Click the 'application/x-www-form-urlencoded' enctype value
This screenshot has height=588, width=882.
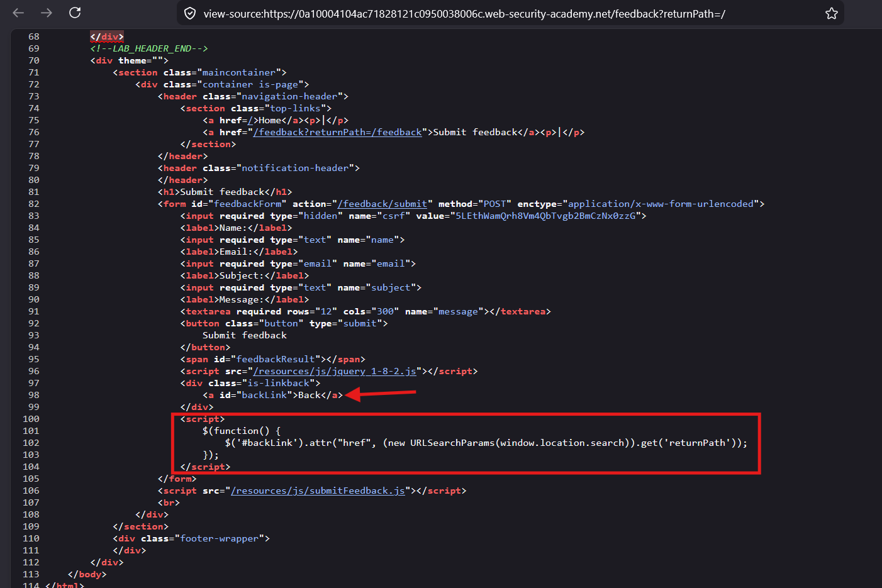(661, 204)
